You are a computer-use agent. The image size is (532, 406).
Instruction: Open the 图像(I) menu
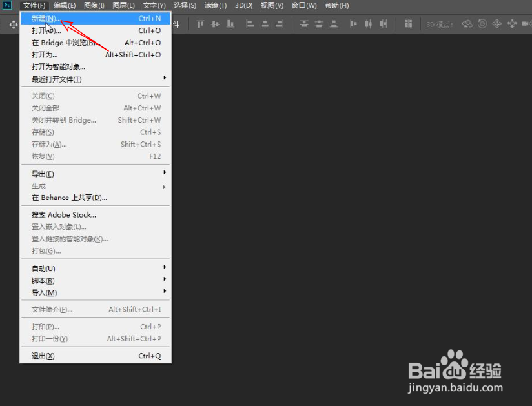(94, 5)
